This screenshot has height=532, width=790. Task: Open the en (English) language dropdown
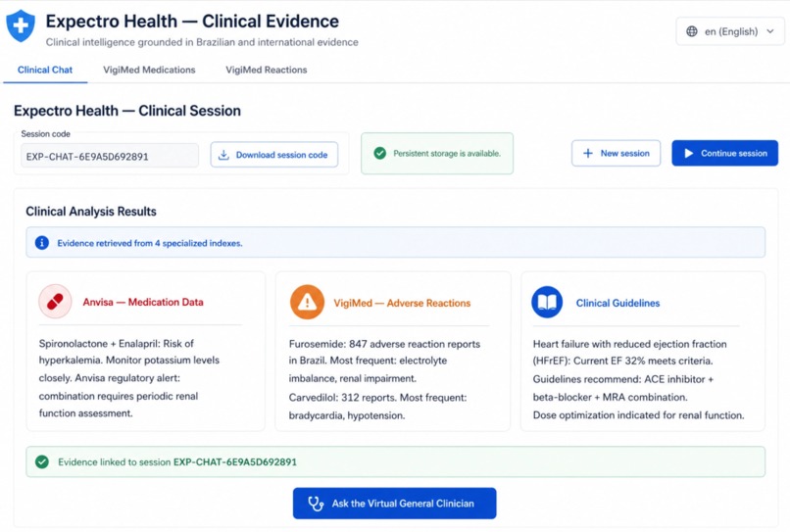click(729, 31)
